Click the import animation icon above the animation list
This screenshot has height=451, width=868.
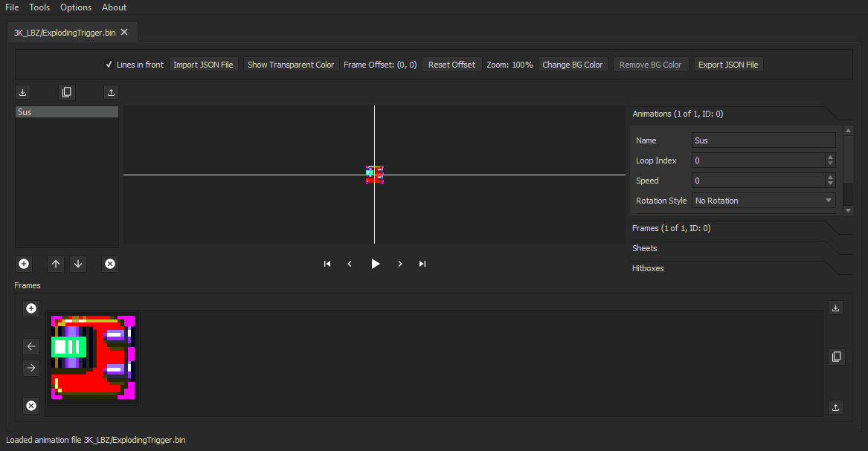pos(22,92)
